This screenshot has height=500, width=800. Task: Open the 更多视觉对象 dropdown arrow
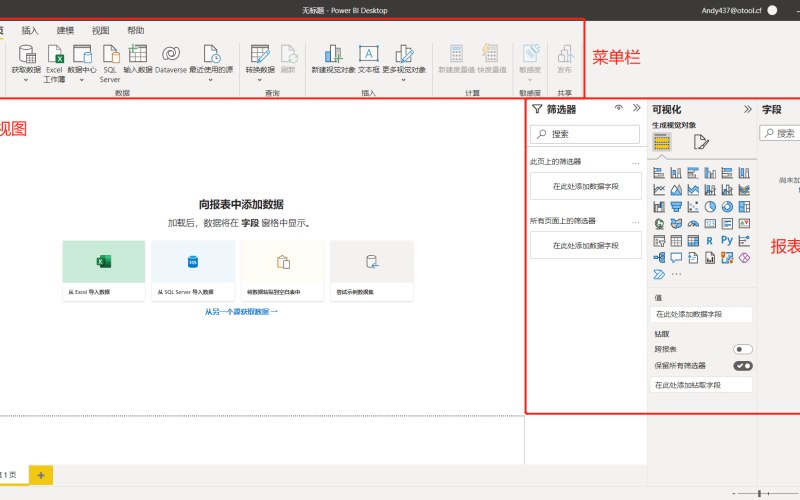404,80
